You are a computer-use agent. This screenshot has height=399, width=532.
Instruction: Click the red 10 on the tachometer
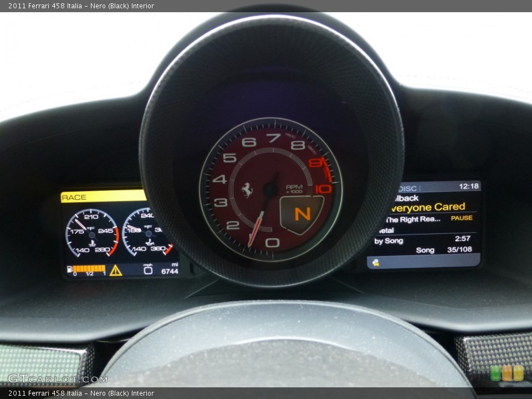(x=323, y=189)
